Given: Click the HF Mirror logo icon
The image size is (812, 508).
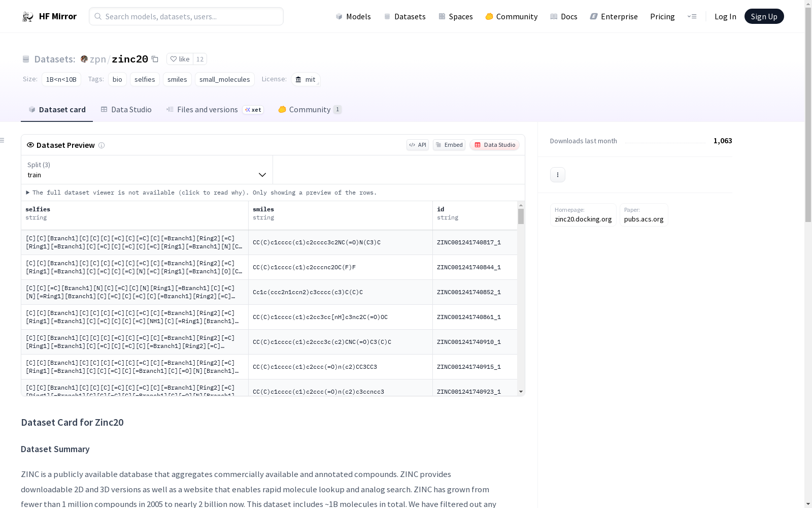Looking at the screenshot, I should 28,17.
